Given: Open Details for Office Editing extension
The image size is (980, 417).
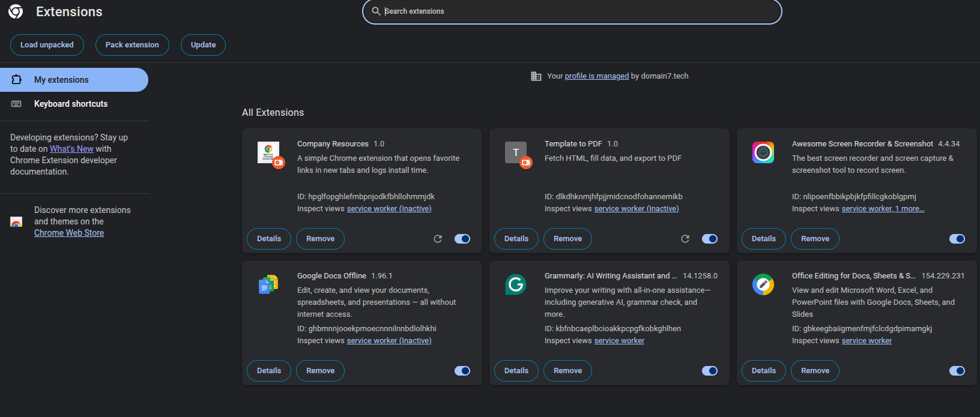Looking at the screenshot, I should pyautogui.click(x=764, y=371).
